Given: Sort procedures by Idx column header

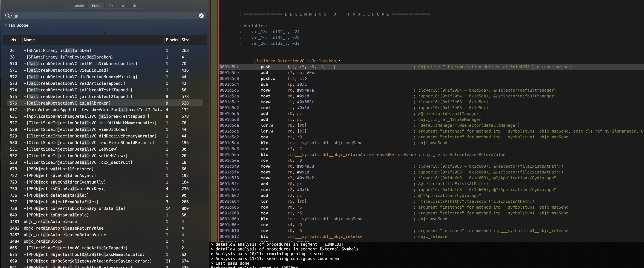Looking at the screenshot, I should coord(13,40).
